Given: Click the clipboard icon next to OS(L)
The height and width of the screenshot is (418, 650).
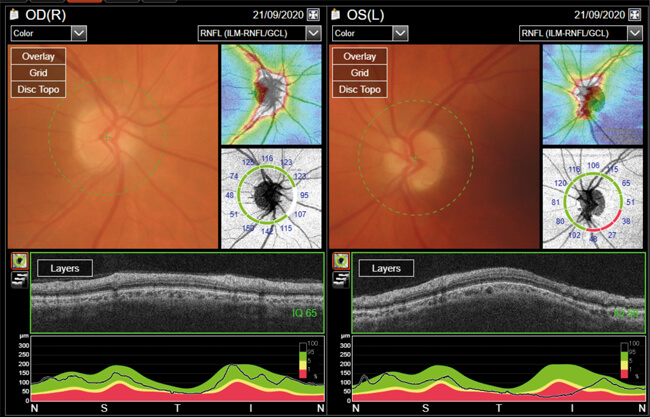Looking at the screenshot, I should pos(336,16).
